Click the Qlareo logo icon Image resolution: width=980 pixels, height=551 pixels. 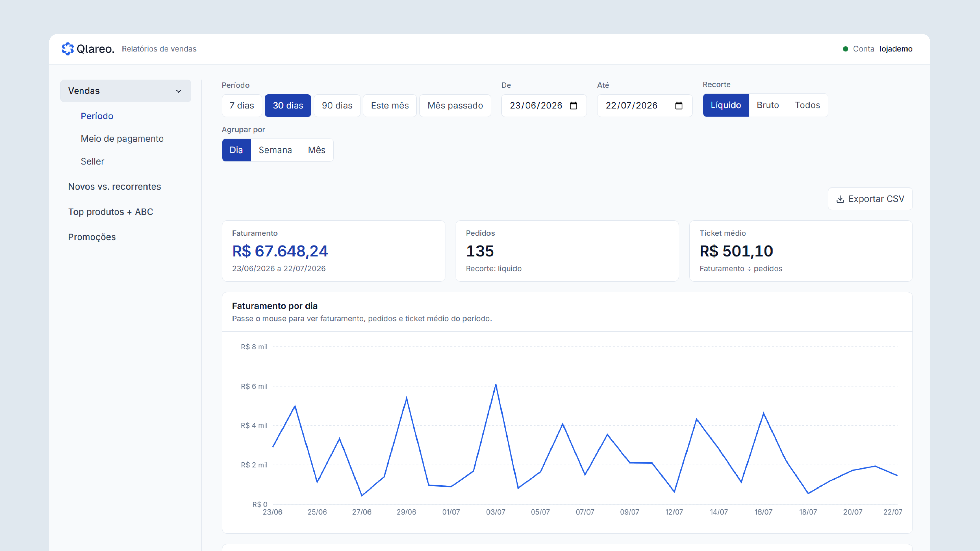pyautogui.click(x=68, y=49)
